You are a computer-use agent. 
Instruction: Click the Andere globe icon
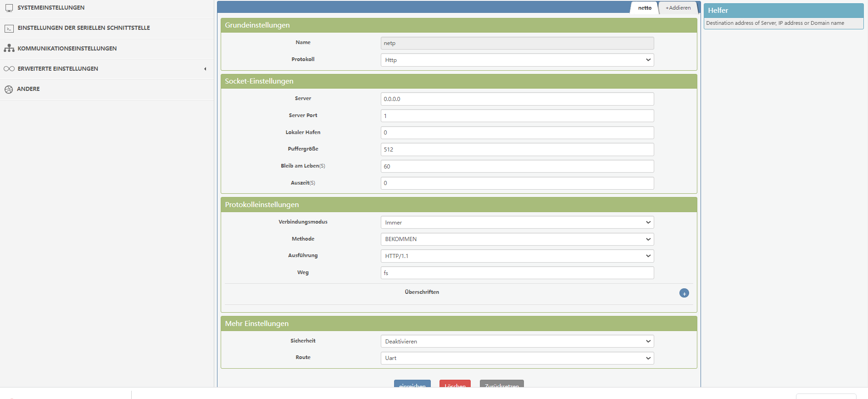[9, 90]
